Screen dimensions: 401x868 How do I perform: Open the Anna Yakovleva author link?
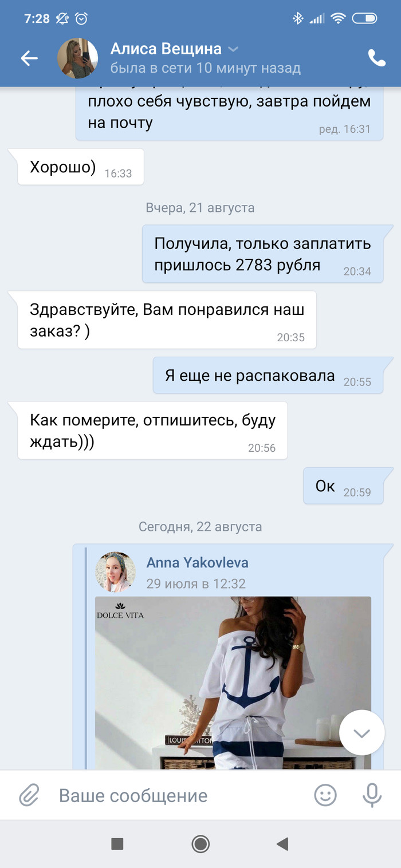(198, 563)
